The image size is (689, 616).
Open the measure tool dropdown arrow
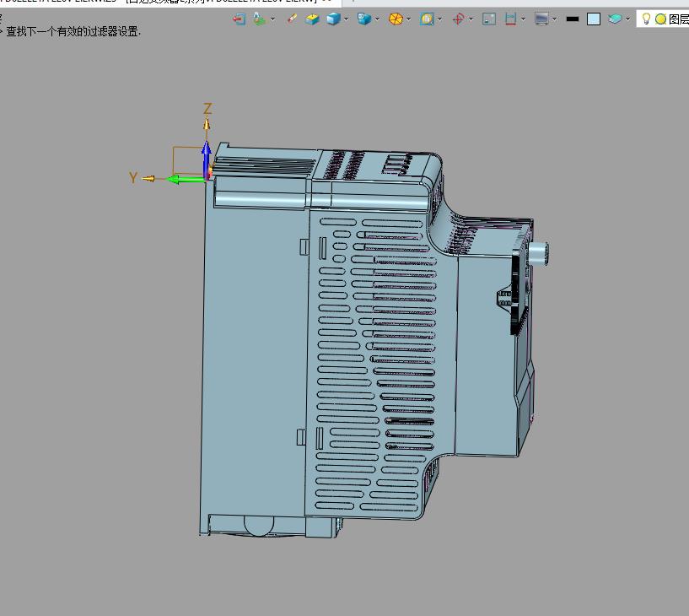pyautogui.click(x=523, y=19)
